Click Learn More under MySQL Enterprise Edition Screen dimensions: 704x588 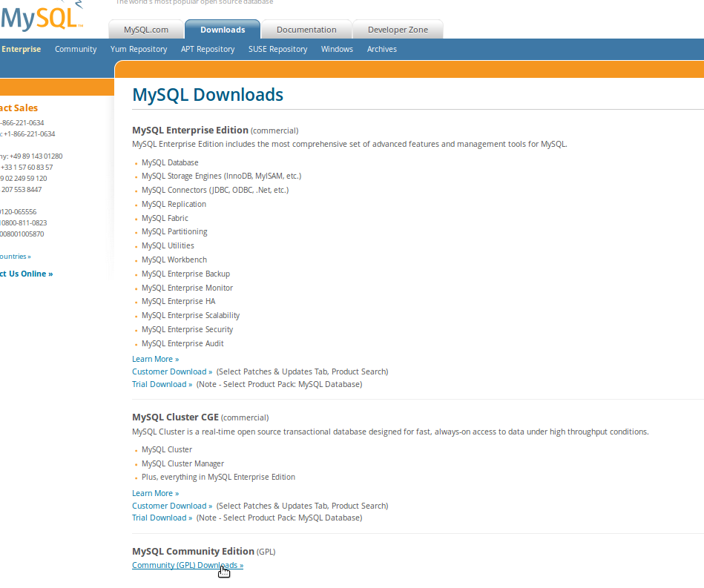155,359
